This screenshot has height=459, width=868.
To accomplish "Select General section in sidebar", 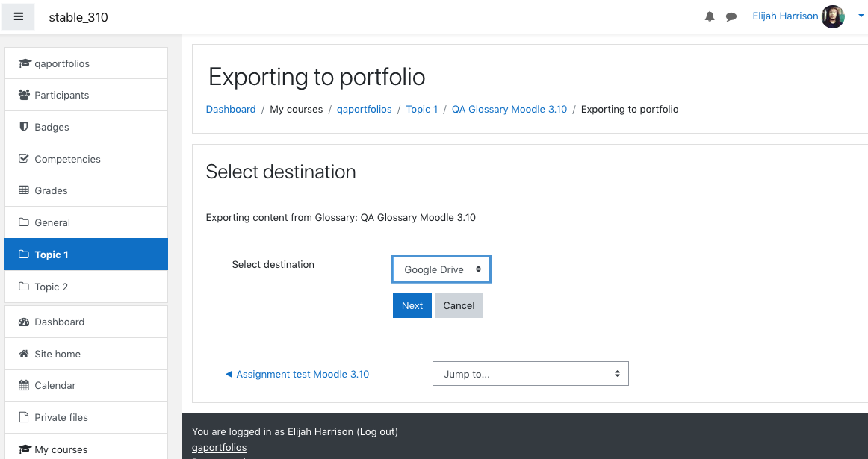I will [x=87, y=222].
